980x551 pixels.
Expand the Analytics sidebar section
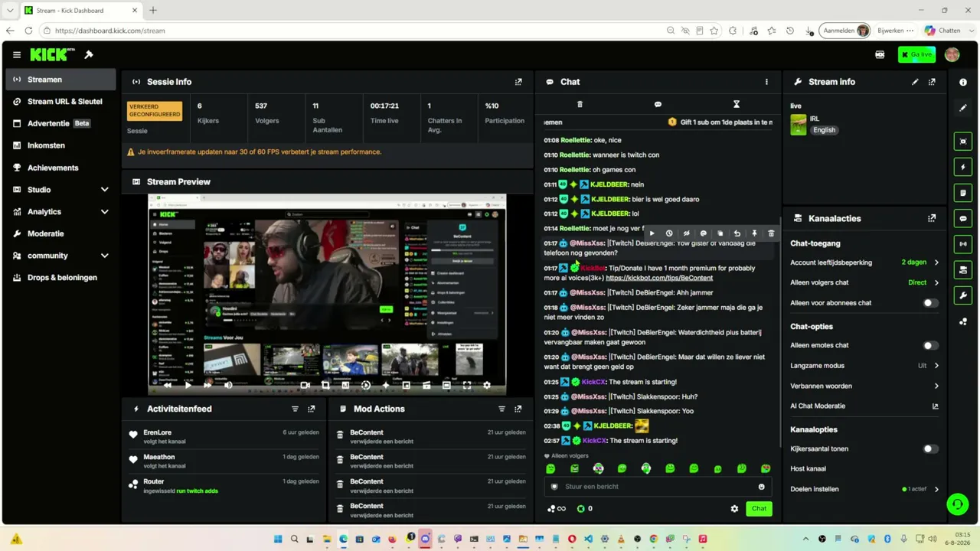[x=104, y=212]
